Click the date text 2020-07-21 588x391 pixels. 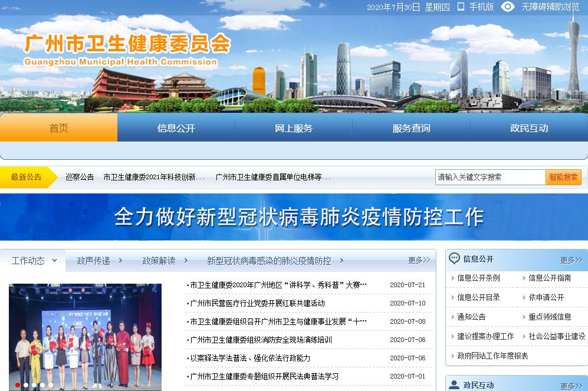408,285
